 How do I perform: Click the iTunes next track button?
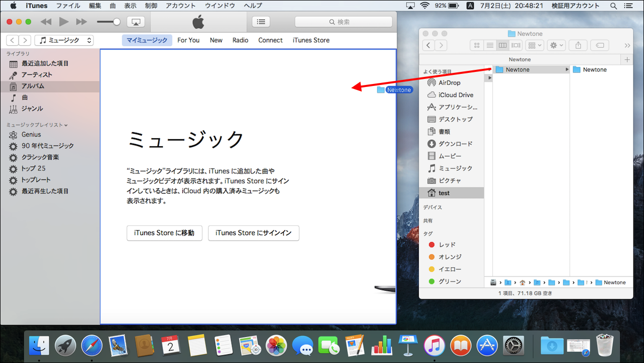point(81,22)
